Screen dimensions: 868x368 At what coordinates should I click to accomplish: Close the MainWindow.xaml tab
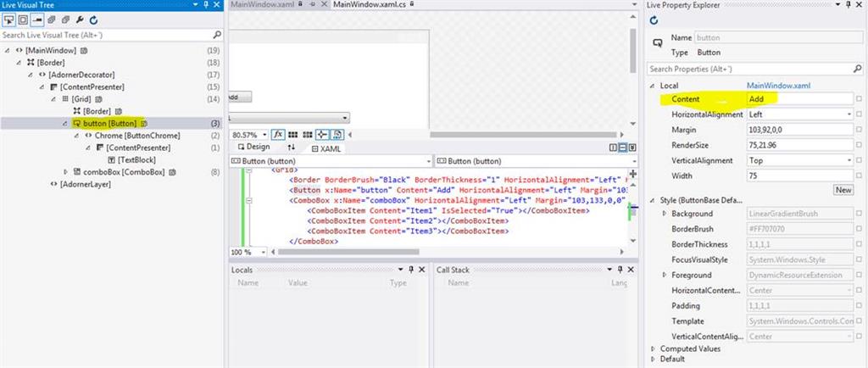[325, 4]
